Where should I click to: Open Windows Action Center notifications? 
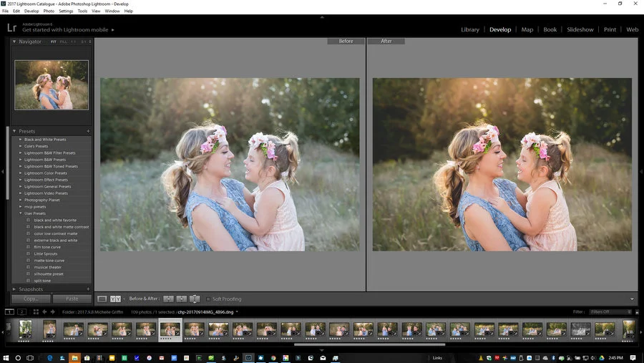pos(633,358)
